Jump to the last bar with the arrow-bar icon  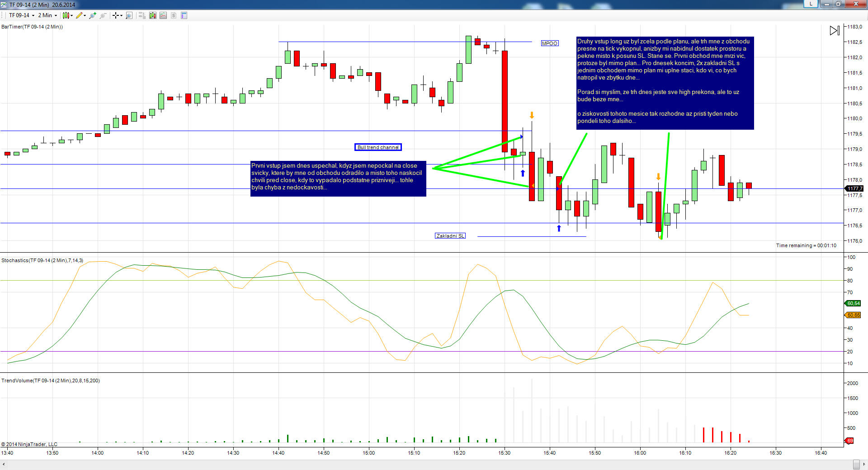tap(835, 30)
